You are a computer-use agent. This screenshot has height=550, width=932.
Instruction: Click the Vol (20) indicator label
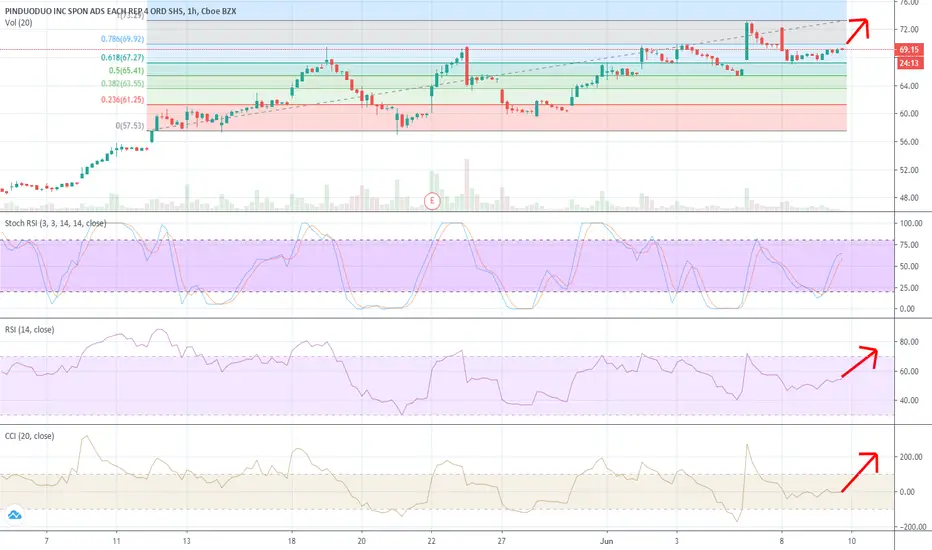18,23
